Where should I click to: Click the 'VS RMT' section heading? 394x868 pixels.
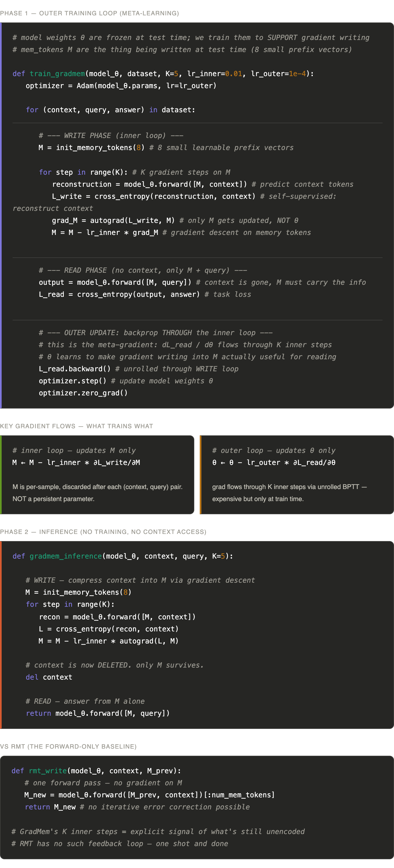pos(68,746)
